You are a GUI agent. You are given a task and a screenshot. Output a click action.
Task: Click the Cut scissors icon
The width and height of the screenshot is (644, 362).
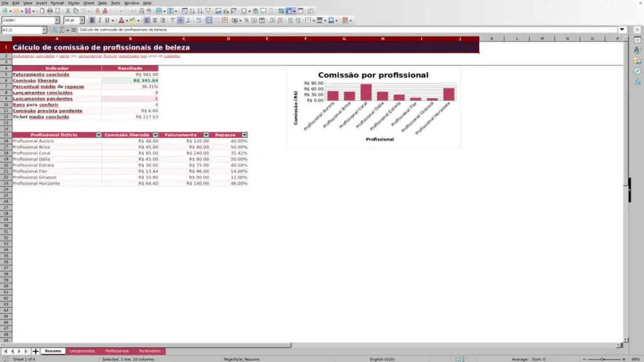pyautogui.click(x=68, y=11)
